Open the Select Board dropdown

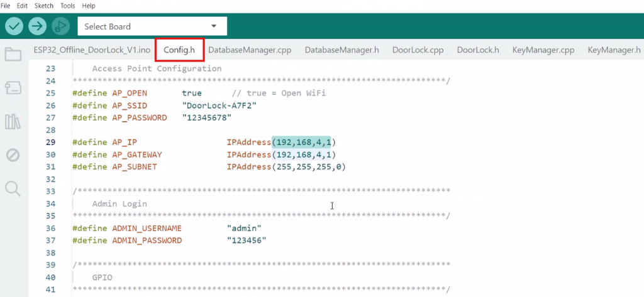(152, 26)
